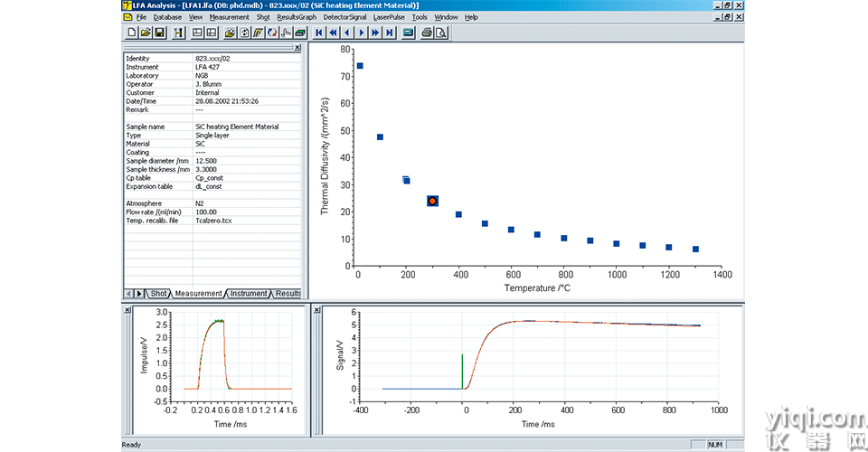
Task: Click the pointing hand toolbar icon
Action: click(287, 33)
